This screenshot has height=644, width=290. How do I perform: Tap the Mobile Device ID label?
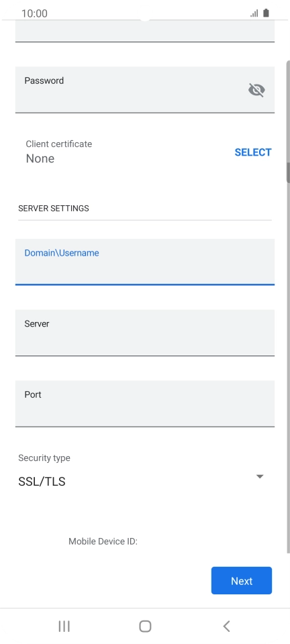(x=103, y=541)
